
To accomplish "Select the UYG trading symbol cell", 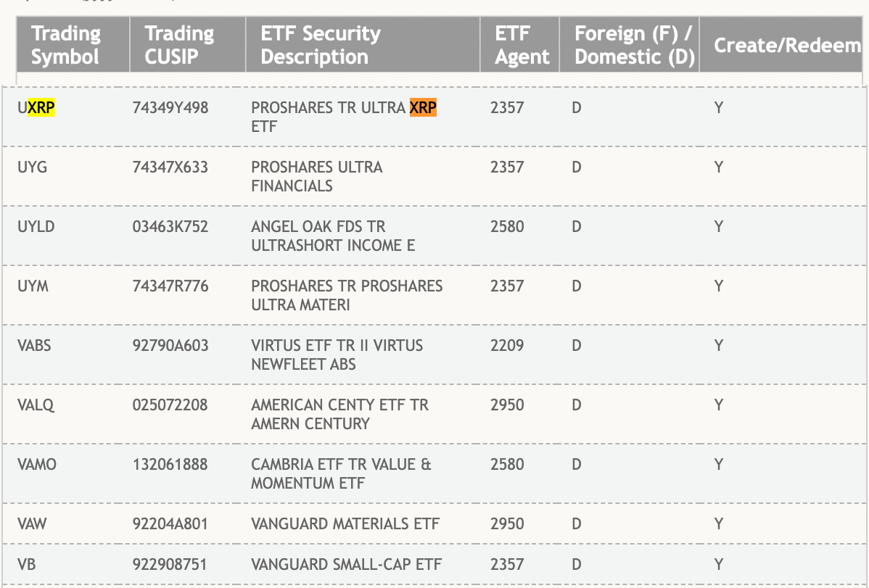I will point(32,167).
